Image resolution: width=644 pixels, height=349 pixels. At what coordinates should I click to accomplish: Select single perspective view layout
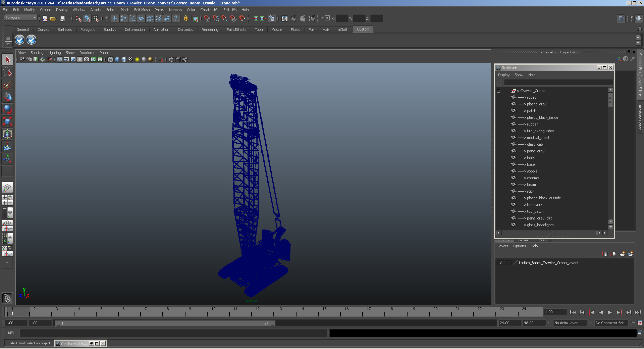pyautogui.click(x=7, y=187)
